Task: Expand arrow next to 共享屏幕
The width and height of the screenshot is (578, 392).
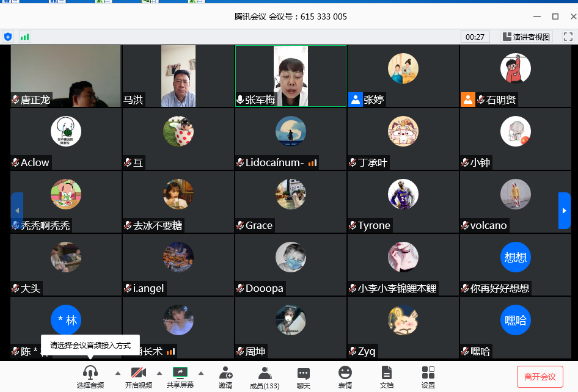Action: 200,372
